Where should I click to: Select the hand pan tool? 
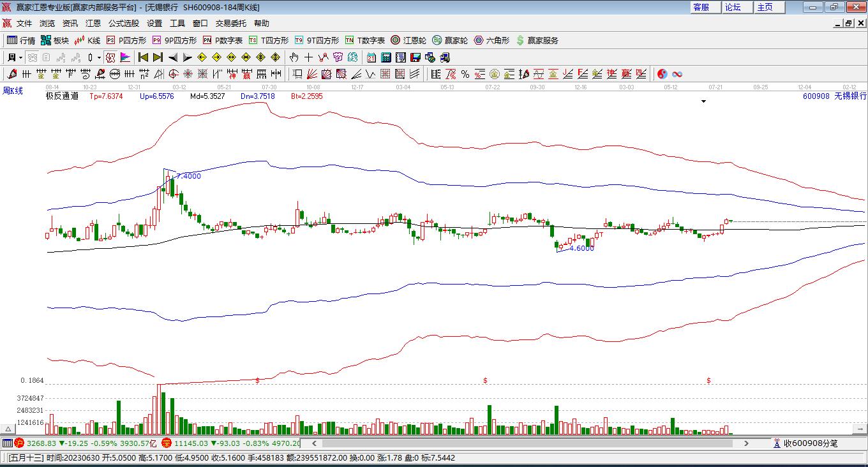[x=294, y=57]
